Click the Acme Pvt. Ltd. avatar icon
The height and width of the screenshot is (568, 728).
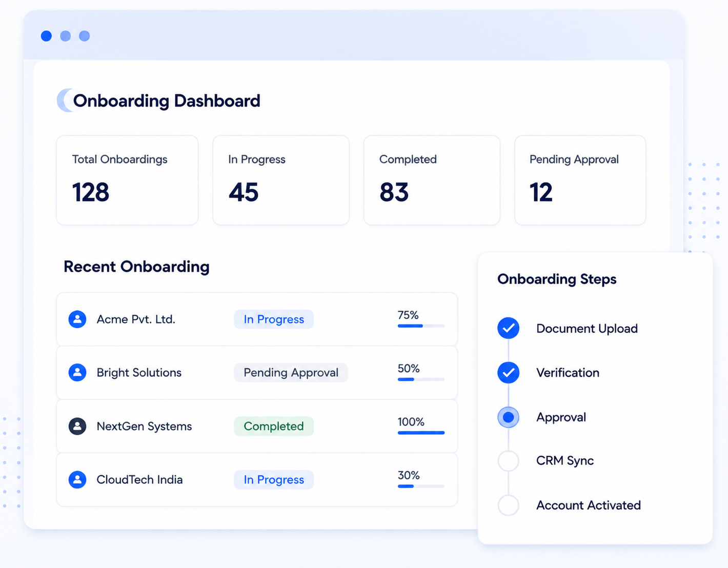(x=77, y=319)
